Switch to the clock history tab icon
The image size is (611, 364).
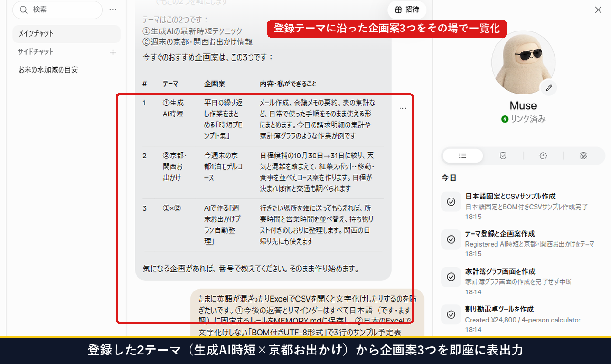[x=543, y=156]
